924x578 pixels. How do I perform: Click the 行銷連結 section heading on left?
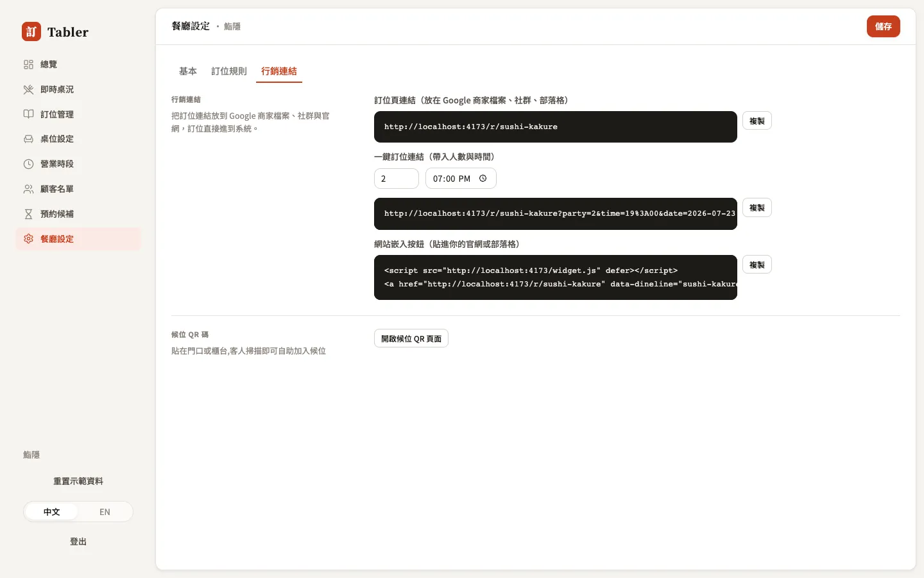pyautogui.click(x=186, y=100)
